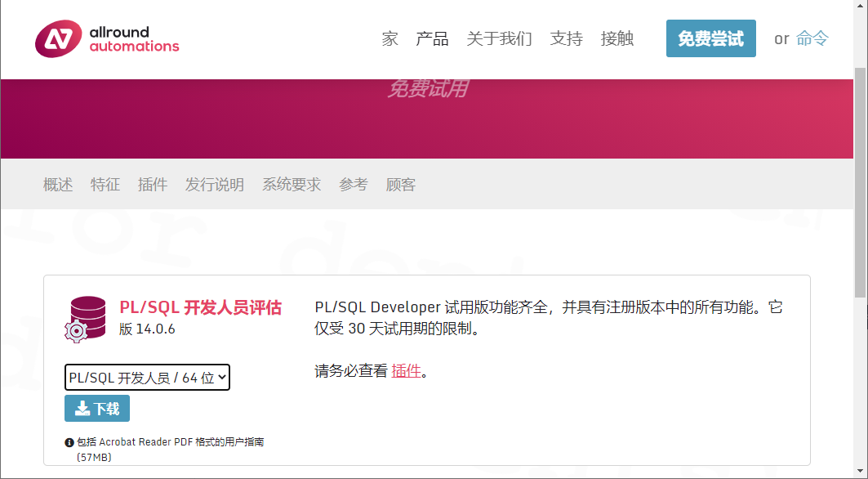
Task: Expand the PL/SQL 开发人员 / 64 位 dropdown
Action: pos(147,378)
